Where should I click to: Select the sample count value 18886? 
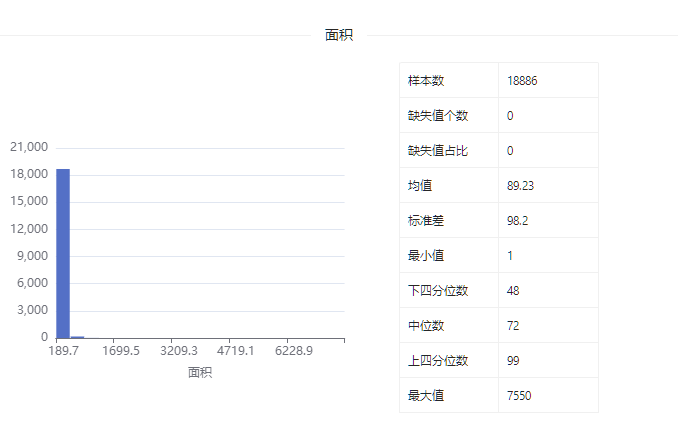522,80
